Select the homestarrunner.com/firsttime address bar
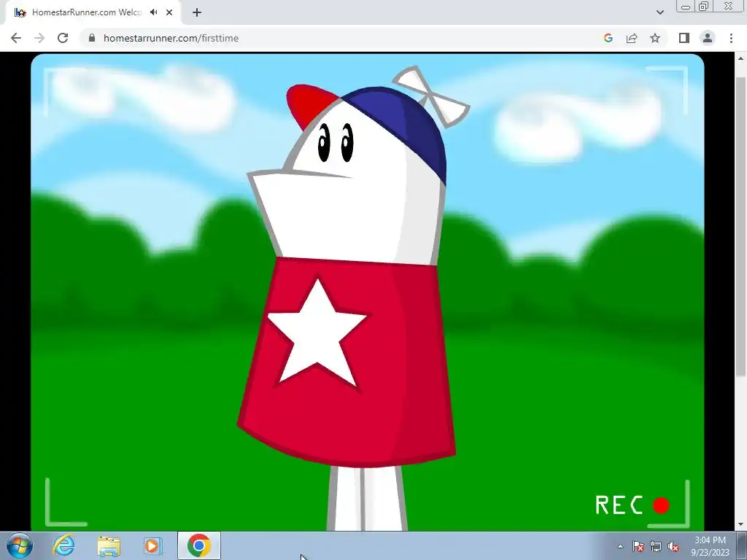The width and height of the screenshot is (747, 560). pos(341,38)
